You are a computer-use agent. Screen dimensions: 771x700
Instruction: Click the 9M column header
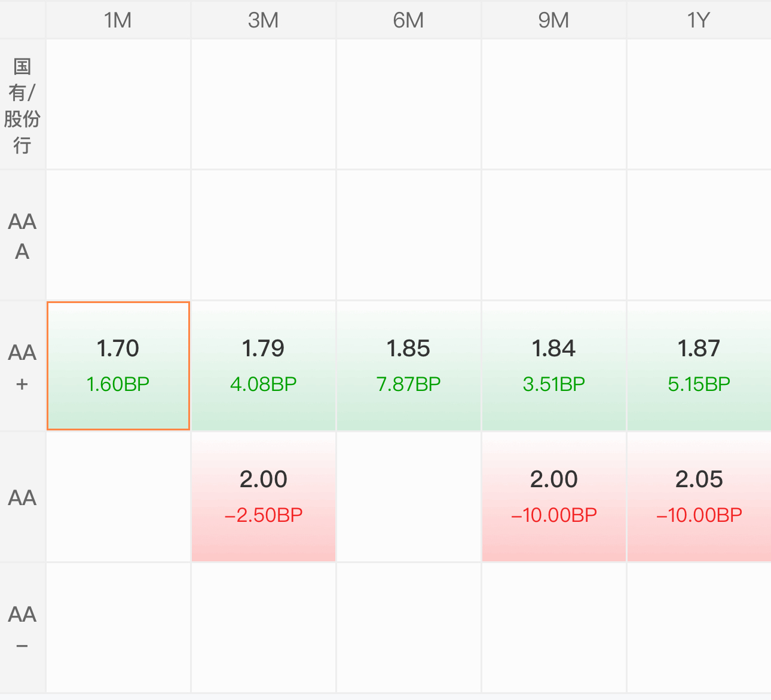(x=553, y=20)
